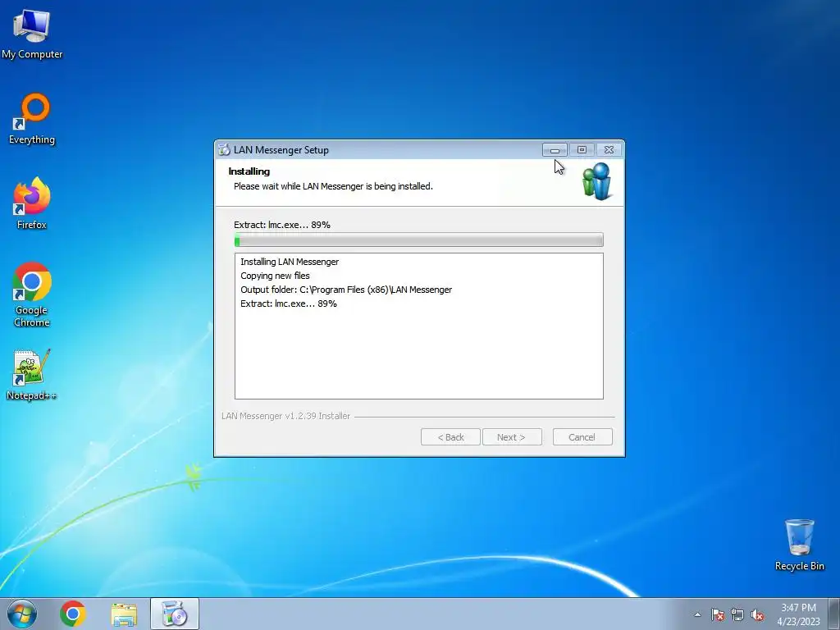Click the installation progress bar
The width and height of the screenshot is (840, 630).
[419, 240]
